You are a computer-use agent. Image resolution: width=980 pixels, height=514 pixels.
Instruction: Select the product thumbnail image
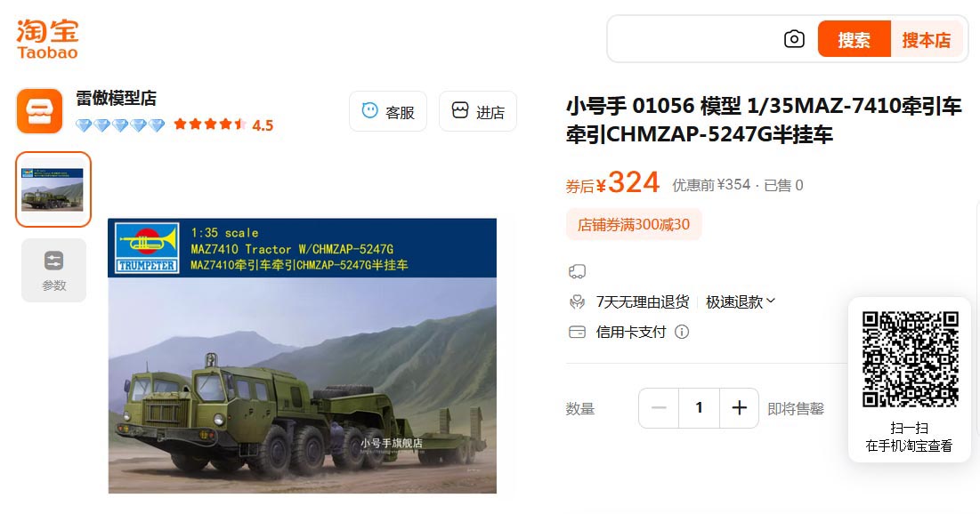[53, 189]
